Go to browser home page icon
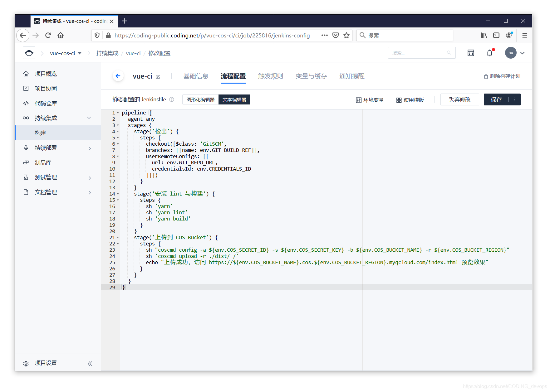550x392 pixels. click(61, 36)
